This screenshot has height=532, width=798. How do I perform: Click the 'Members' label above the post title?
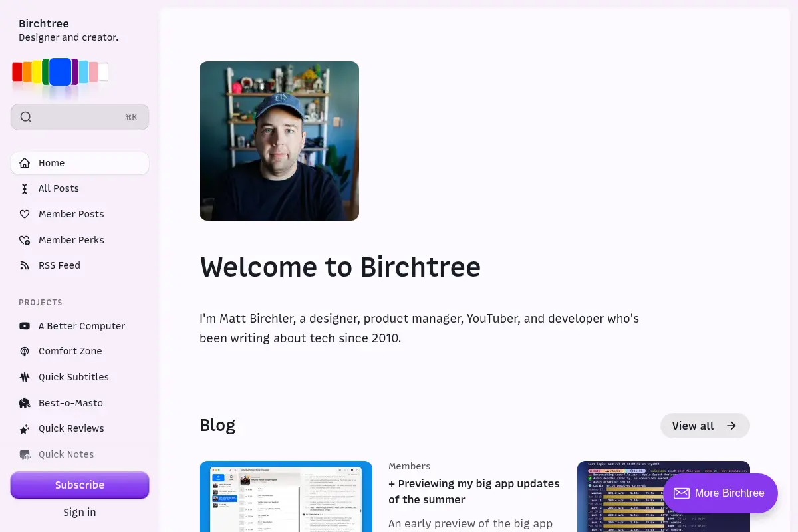[x=409, y=466]
